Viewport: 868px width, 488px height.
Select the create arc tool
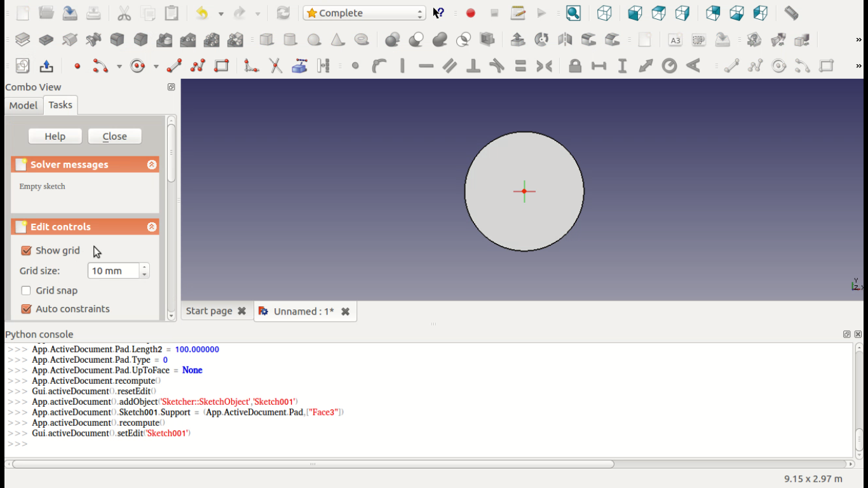[101, 66]
